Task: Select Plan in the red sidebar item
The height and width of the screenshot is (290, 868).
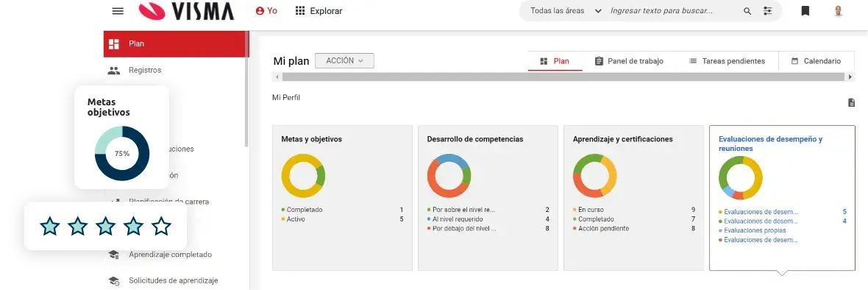Action: click(176, 43)
